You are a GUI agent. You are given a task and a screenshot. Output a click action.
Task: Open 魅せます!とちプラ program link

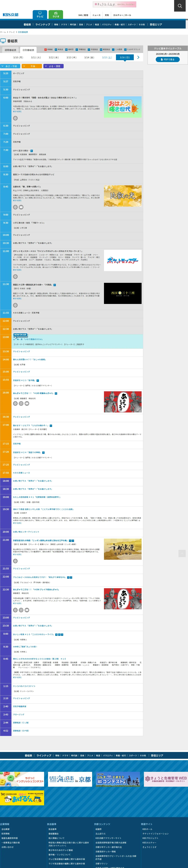tap(31, 426)
